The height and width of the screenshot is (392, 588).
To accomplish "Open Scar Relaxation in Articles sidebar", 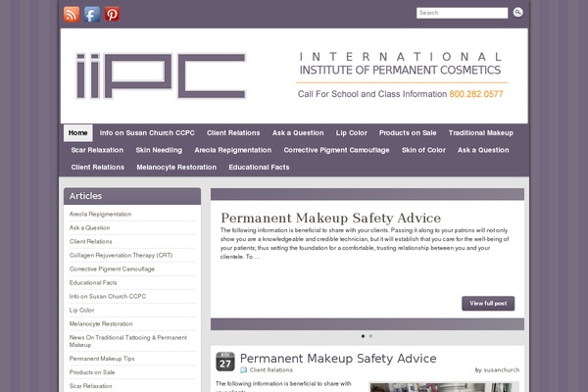I will 90,386.
